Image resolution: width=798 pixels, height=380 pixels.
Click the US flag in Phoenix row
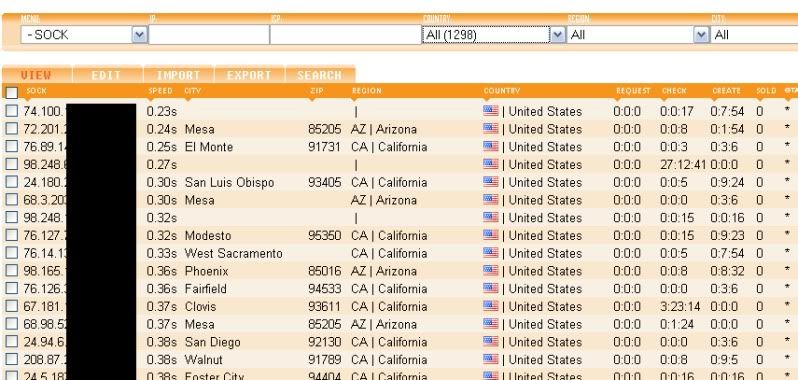click(491, 271)
